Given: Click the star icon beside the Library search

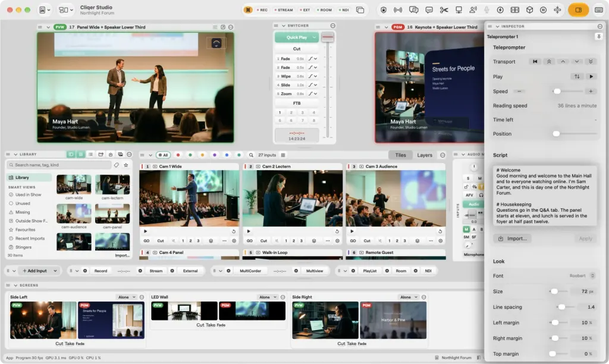Looking at the screenshot, I should click(x=126, y=165).
